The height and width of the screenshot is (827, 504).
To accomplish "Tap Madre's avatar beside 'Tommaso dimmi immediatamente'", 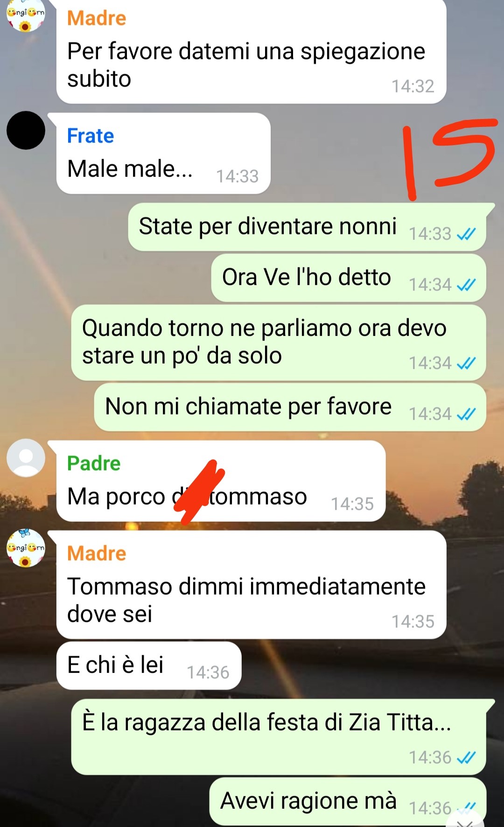I will click(x=26, y=548).
